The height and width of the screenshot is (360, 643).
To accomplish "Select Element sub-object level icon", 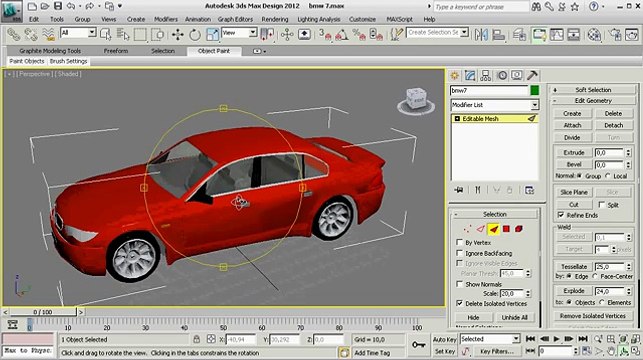I will (519, 229).
